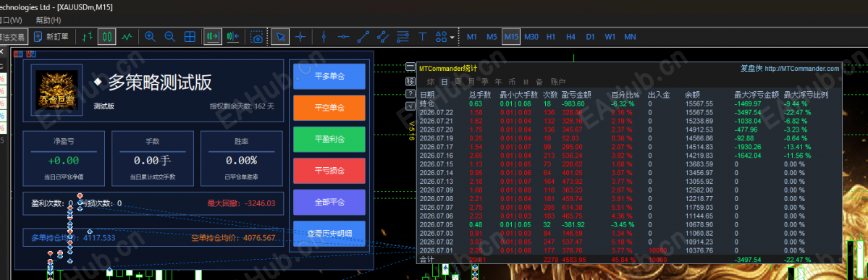Click the second small icon atop strategy panel
Viewport: 868px width, 280px height.
coord(31,54)
